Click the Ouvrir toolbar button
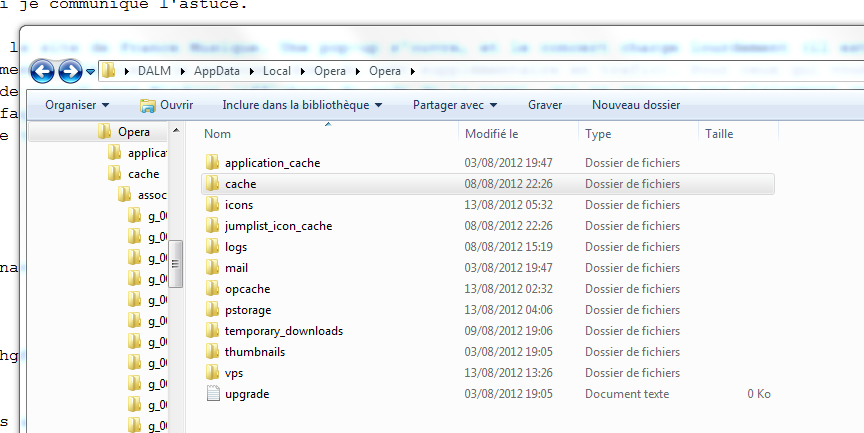This screenshot has height=433, width=864. click(x=166, y=105)
